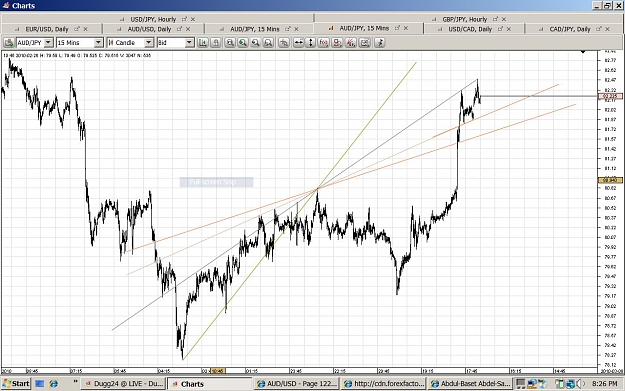
Task: Click the third magnifier zoom-out icon
Action: click(256, 43)
